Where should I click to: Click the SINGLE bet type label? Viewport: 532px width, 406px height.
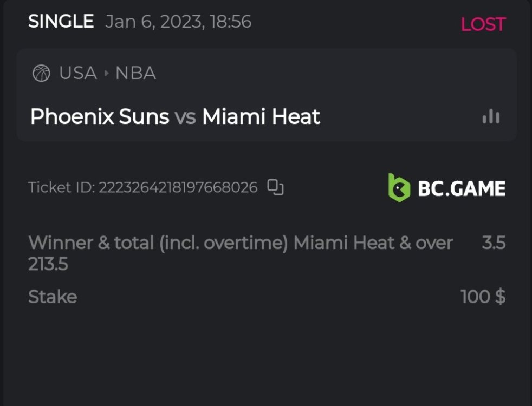(x=61, y=22)
